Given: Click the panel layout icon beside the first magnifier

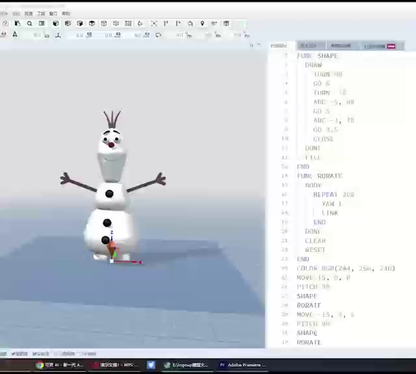Looking at the screenshot, I should pos(42,23).
